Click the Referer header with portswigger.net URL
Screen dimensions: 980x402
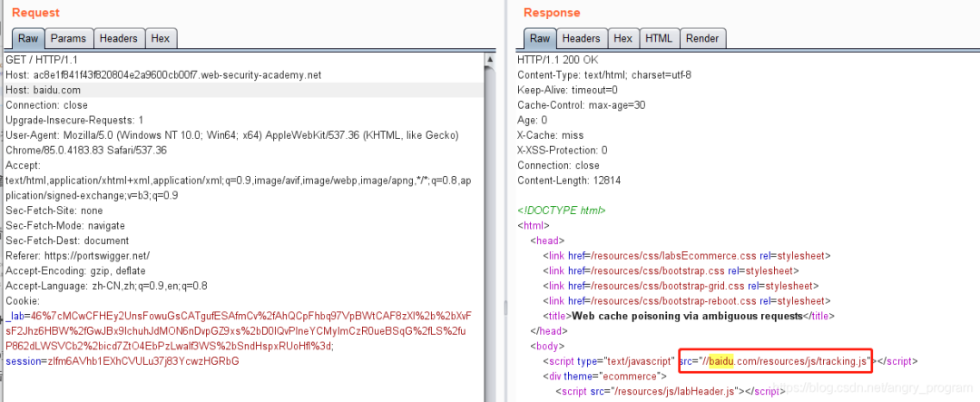[x=77, y=256]
